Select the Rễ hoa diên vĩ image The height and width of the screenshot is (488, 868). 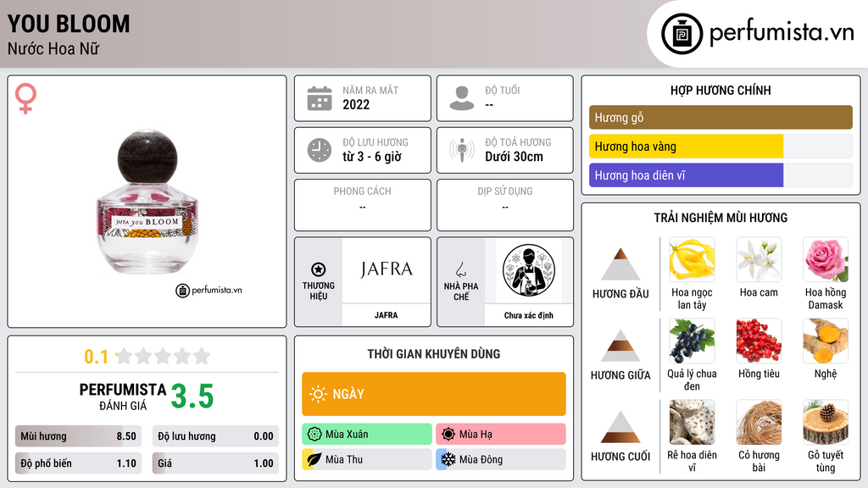[x=692, y=422]
